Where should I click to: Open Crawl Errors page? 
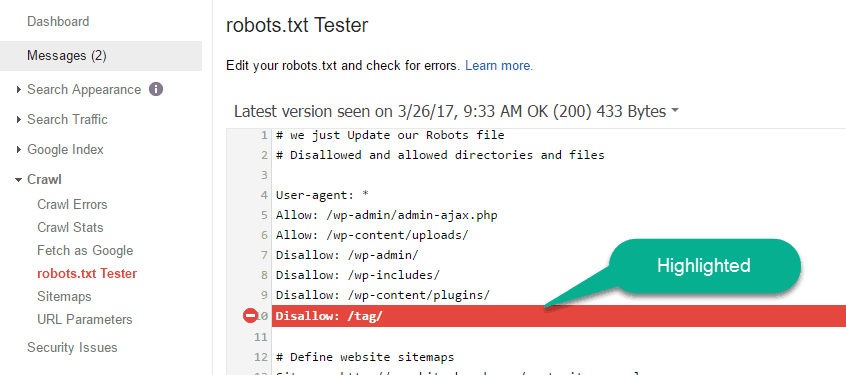point(72,204)
